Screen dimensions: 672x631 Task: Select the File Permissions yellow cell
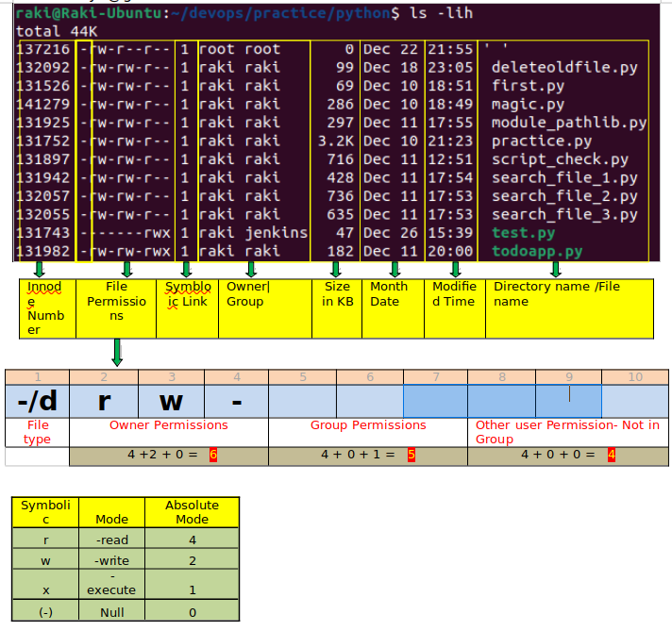(116, 308)
